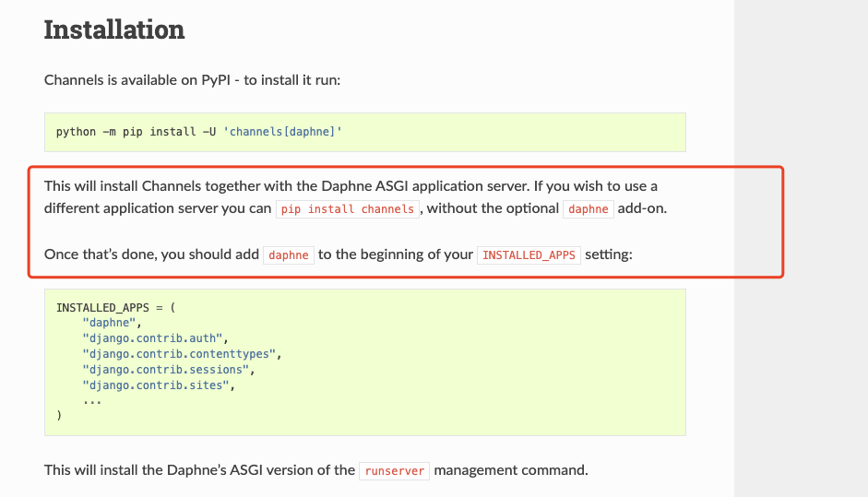Click the Installation heading
868x497 pixels.
pyautogui.click(x=114, y=30)
